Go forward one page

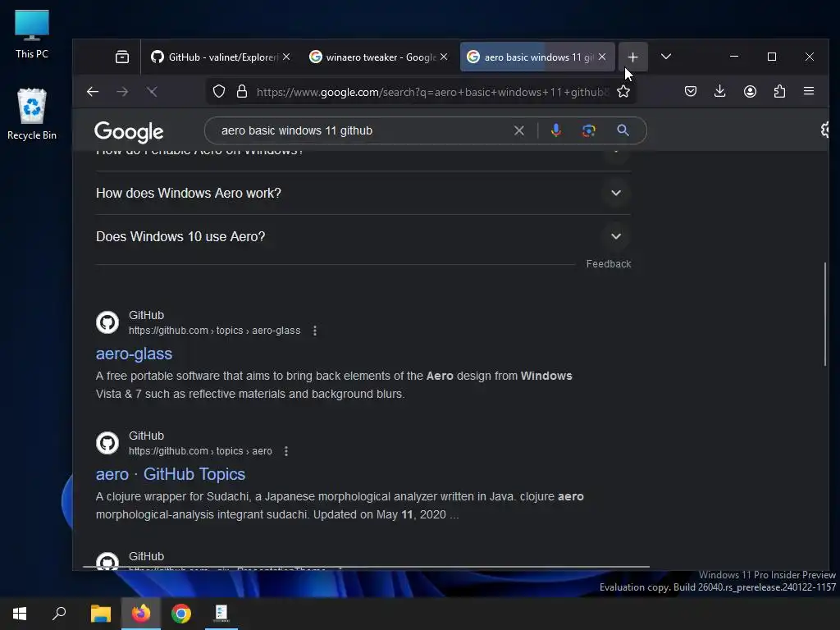coord(123,92)
